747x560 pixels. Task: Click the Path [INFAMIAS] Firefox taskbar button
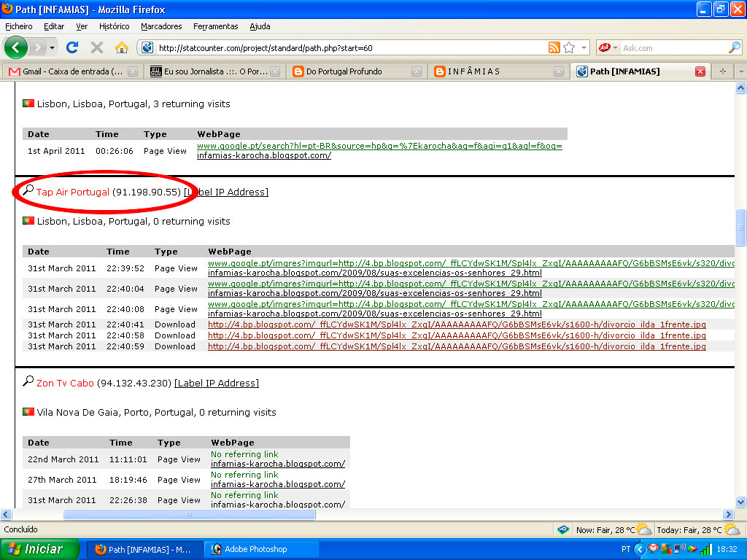coord(145,550)
